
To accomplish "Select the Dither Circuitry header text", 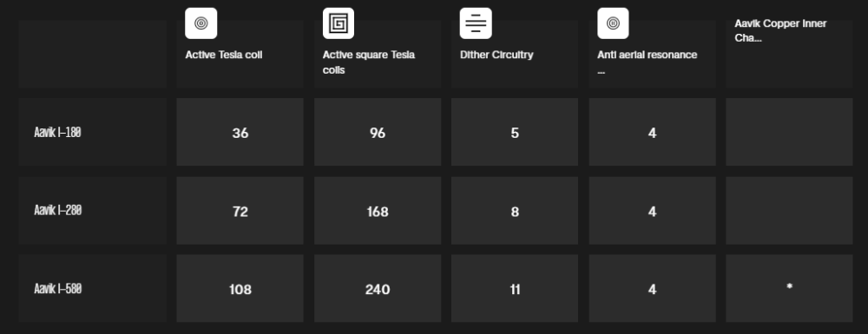I will [496, 55].
